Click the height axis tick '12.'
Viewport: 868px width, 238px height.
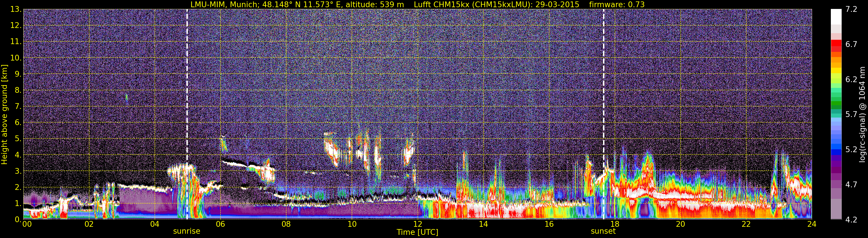click(x=16, y=26)
